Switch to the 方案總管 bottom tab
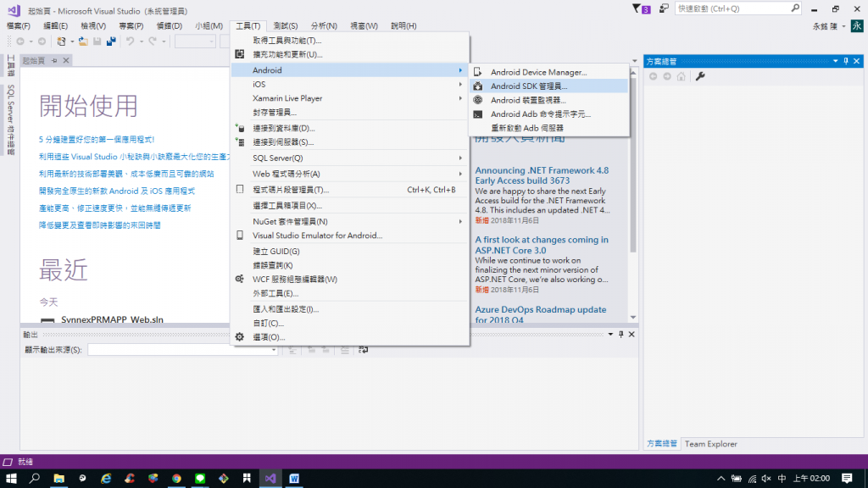This screenshot has width=868, height=488. pos(661,444)
